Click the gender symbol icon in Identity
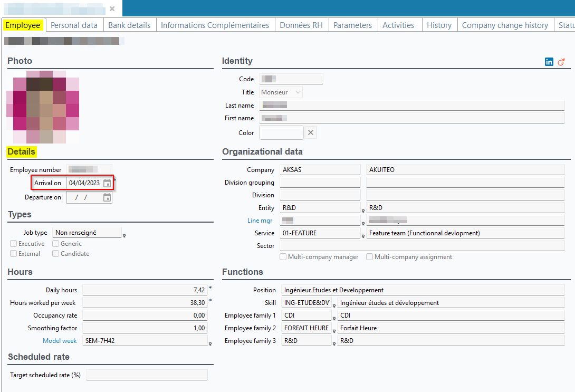The height and width of the screenshot is (392, 575). (561, 62)
